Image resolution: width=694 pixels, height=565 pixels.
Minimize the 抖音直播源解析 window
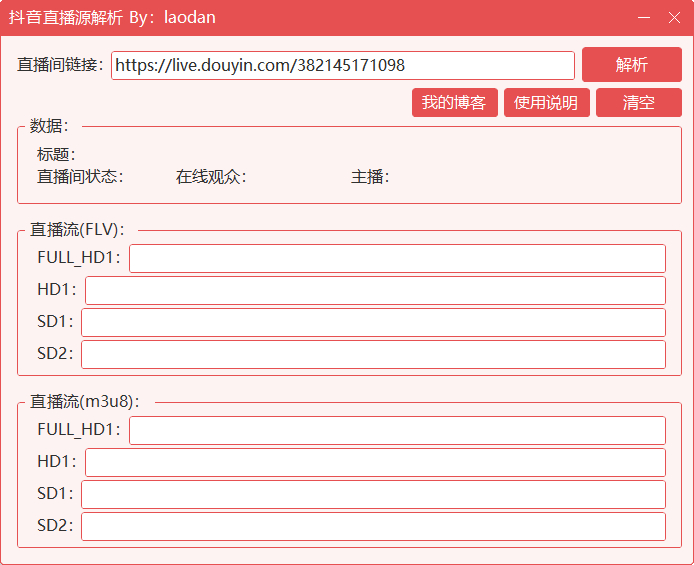pyautogui.click(x=644, y=18)
